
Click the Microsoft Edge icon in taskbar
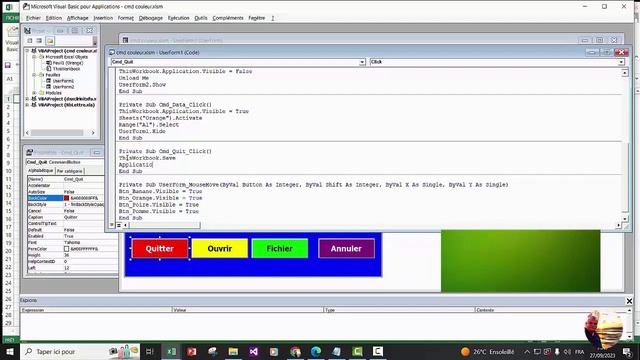[x=316, y=351]
